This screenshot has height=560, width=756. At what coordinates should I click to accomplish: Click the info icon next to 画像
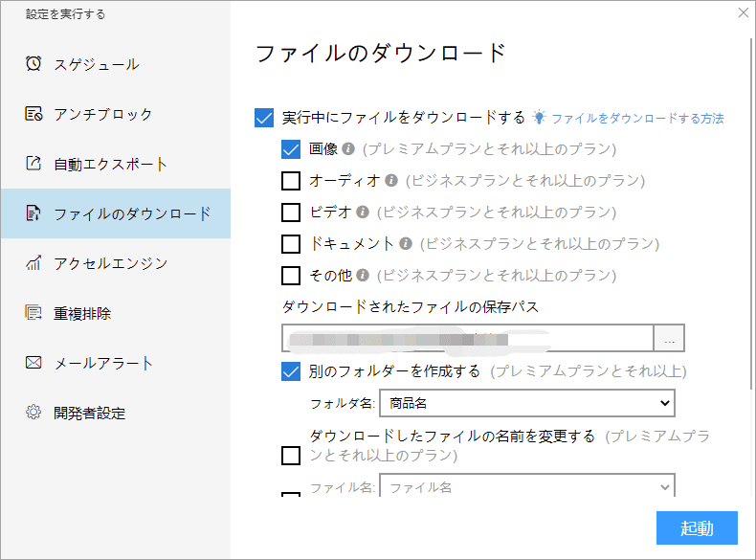point(348,149)
